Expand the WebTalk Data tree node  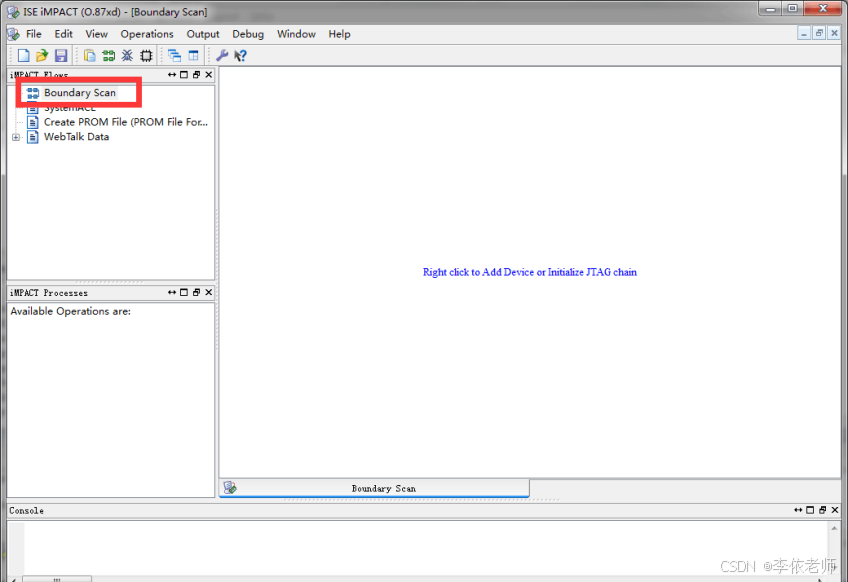(16, 137)
